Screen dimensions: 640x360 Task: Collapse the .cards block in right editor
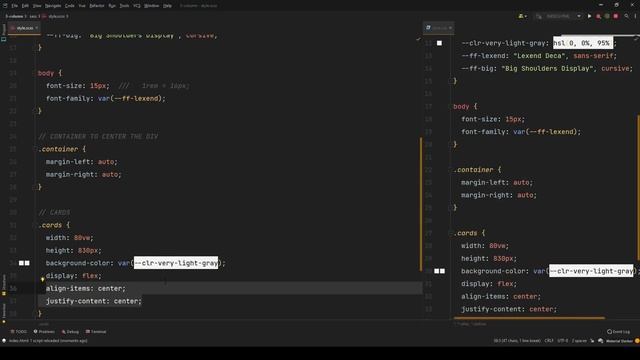(x=451, y=233)
